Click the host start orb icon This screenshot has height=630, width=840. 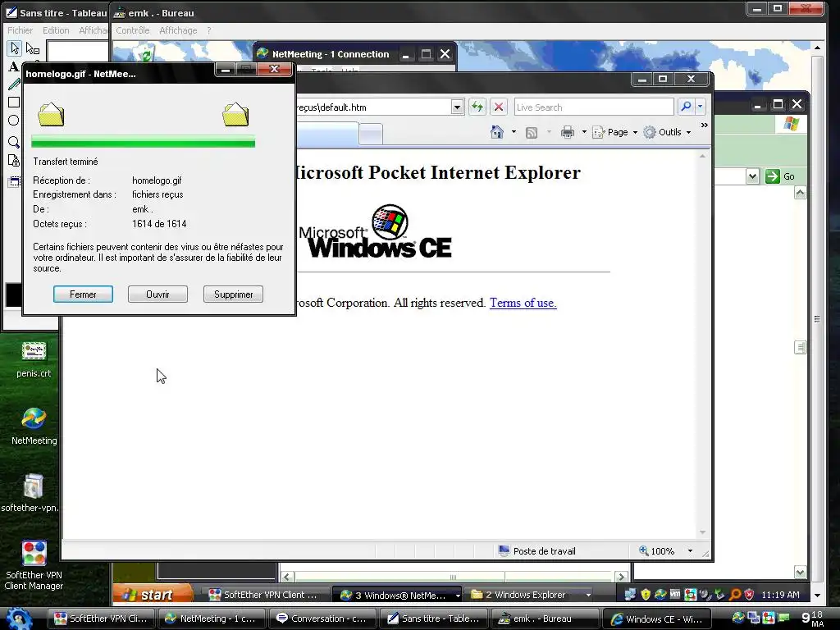pyautogui.click(x=18, y=619)
